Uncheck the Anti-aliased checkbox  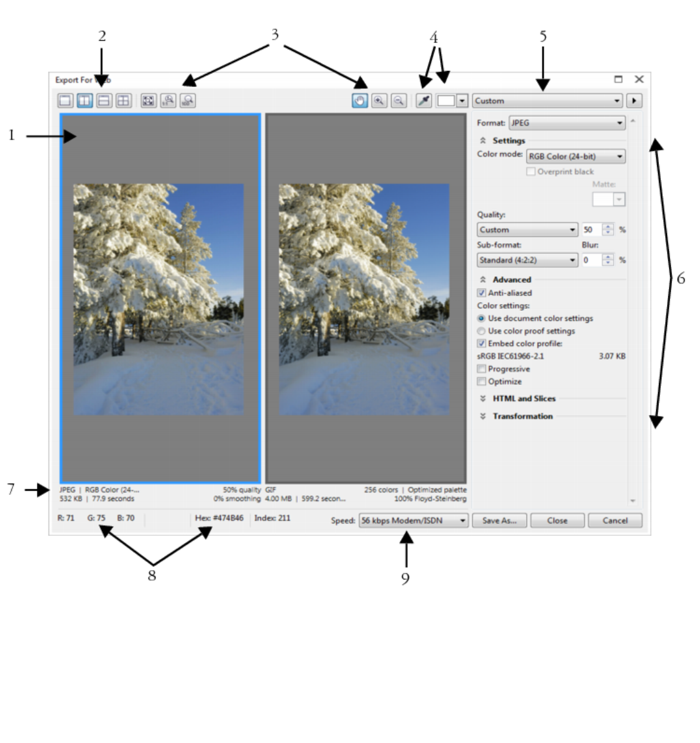482,293
